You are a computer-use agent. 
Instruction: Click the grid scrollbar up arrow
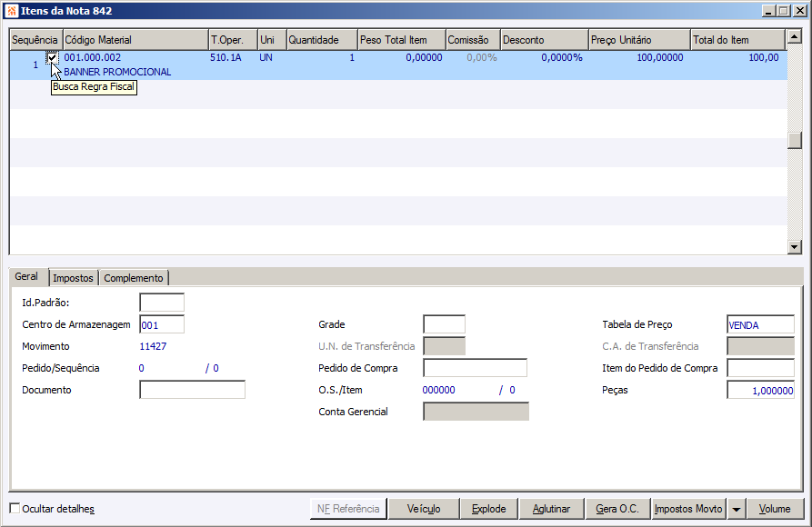coord(795,36)
